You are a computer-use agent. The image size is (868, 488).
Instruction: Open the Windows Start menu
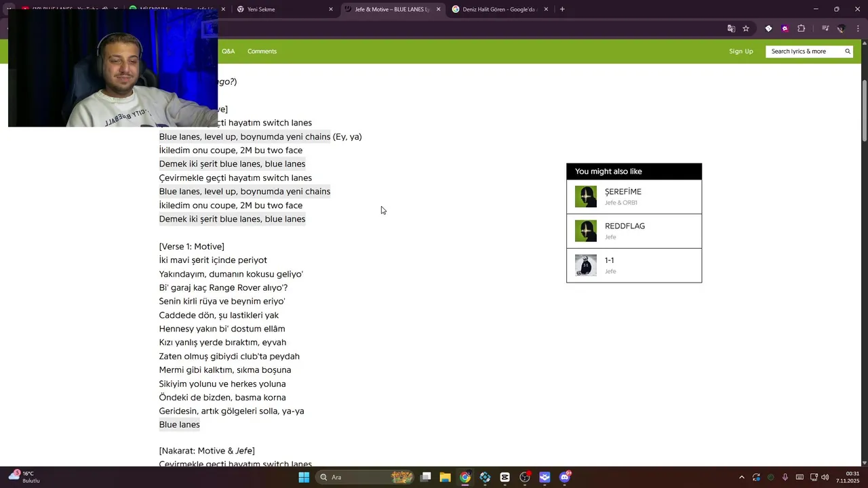tap(304, 477)
